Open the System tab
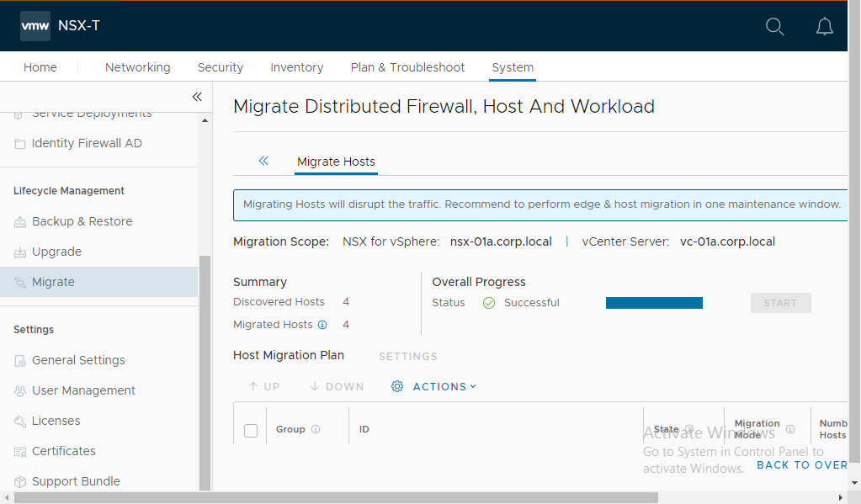Screen dimensions: 861x504 (513, 67)
